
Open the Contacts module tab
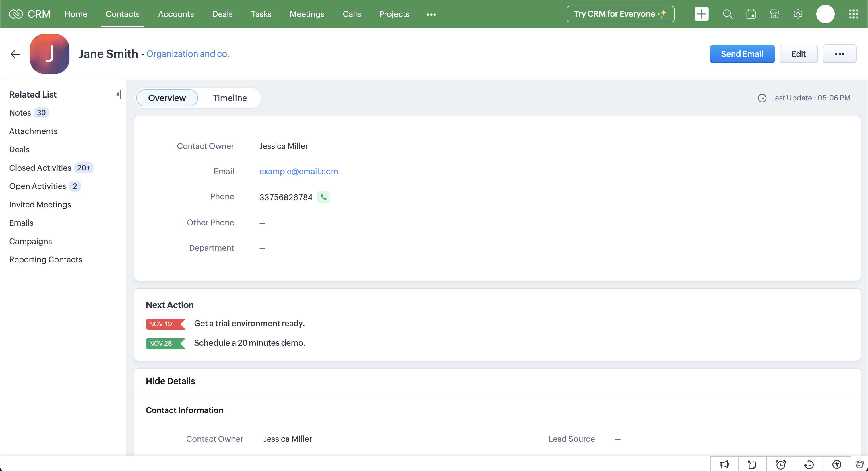[123, 14]
